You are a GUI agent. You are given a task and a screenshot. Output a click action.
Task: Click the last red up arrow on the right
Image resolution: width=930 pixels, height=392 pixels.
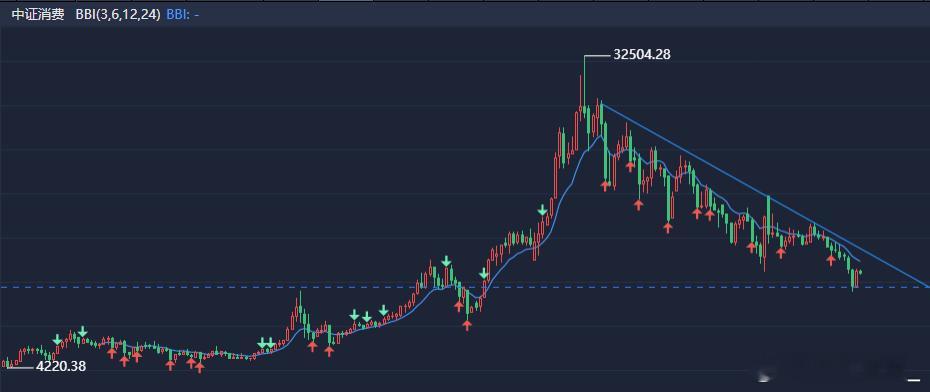[x=831, y=259]
